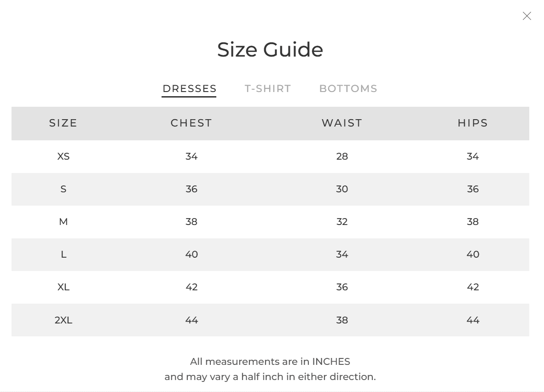Switch to the T-SHIRT tab
The width and height of the screenshot is (544, 392).
click(268, 89)
